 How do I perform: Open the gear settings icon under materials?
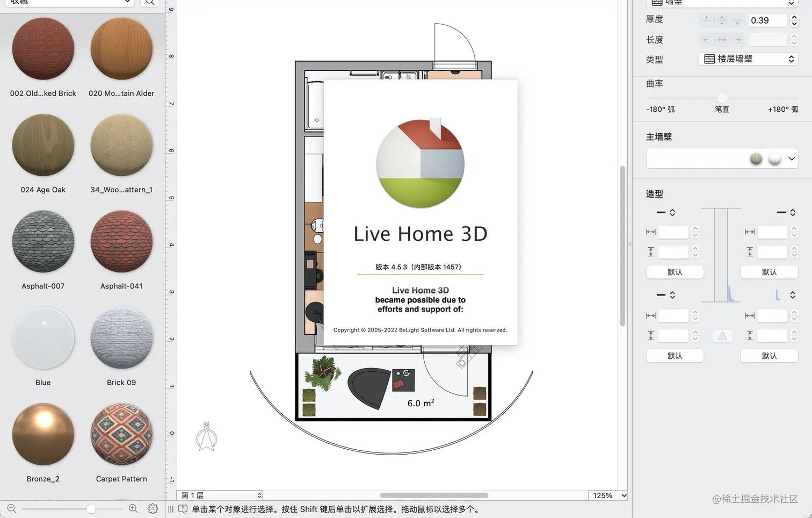(x=153, y=508)
